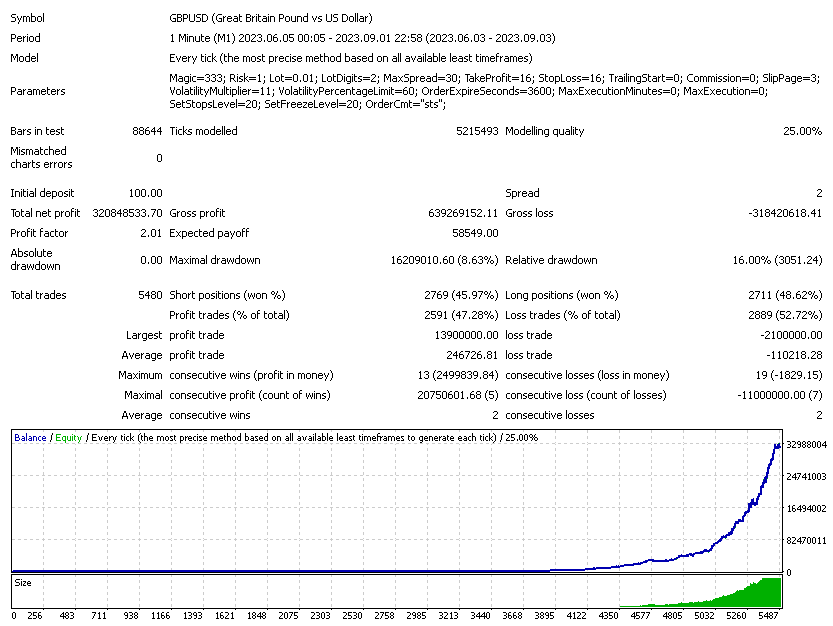This screenshot has width=833, height=626.
Task: Select the largest loss trade value -2100000.00
Action: [x=792, y=335]
